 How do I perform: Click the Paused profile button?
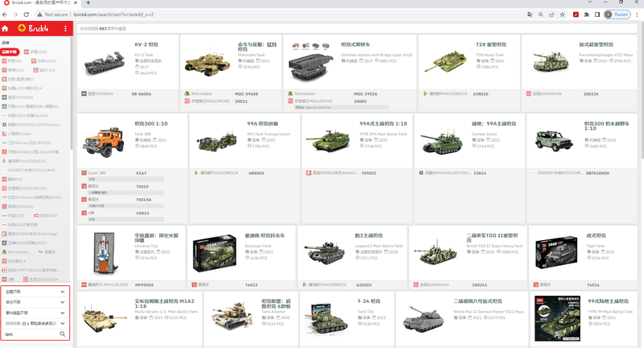point(617,14)
